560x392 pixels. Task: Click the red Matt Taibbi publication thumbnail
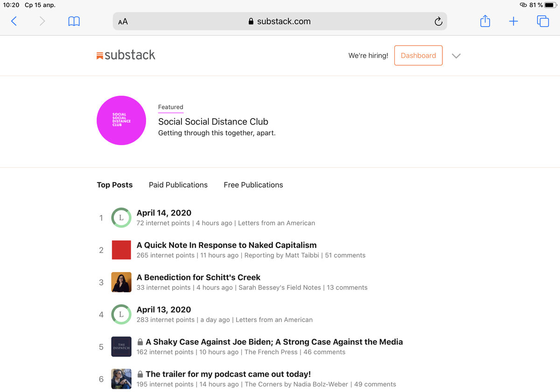pos(121,250)
